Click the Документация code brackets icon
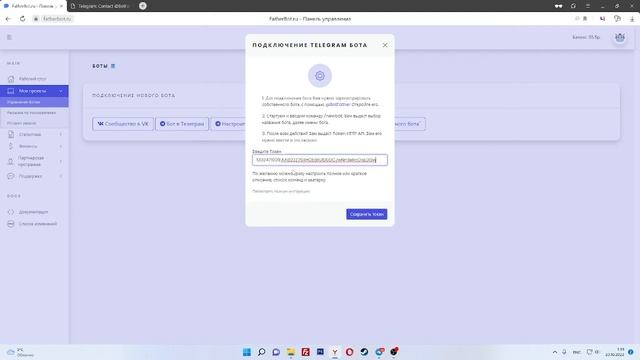The width and height of the screenshot is (640, 360). tap(11, 212)
